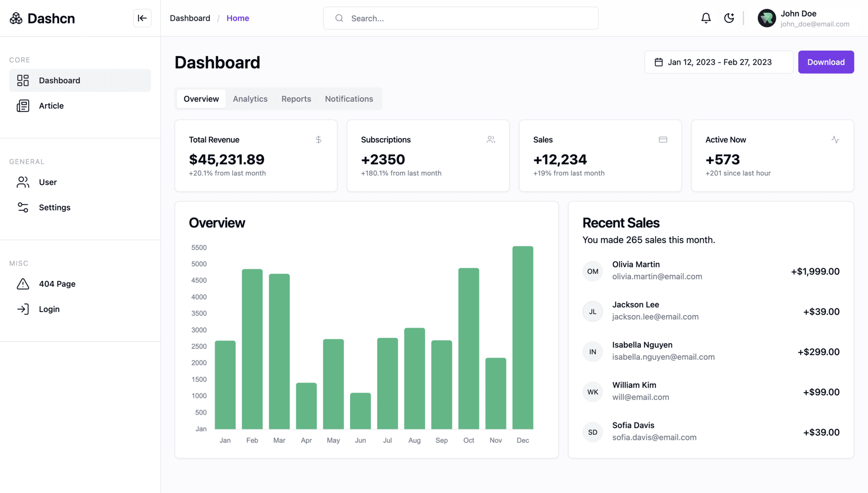The image size is (868, 493).
Task: Switch to the Analytics tab
Action: (x=250, y=99)
